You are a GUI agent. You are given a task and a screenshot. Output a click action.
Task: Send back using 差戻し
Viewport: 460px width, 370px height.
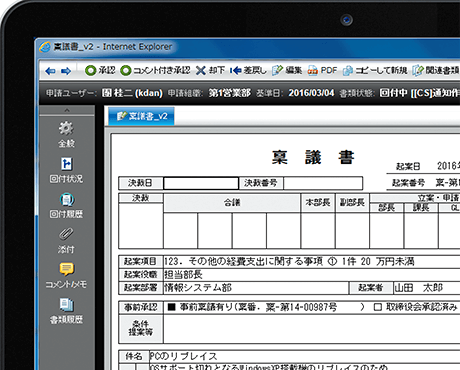[248, 70]
